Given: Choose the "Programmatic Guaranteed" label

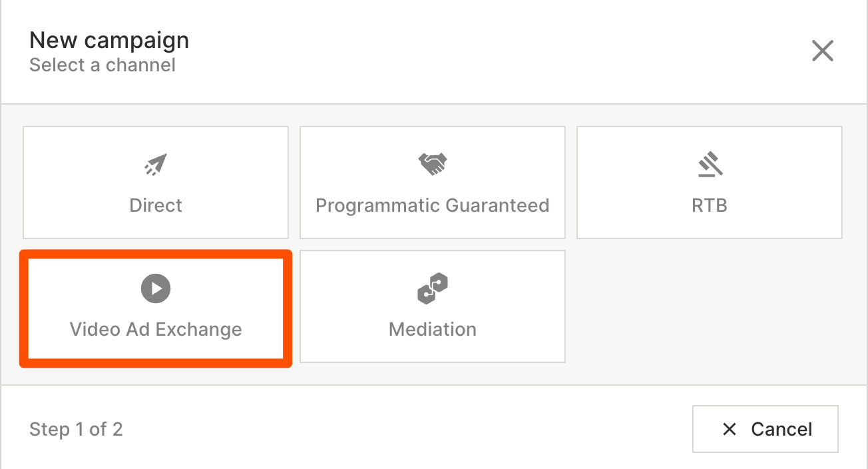Looking at the screenshot, I should pyautogui.click(x=433, y=205).
